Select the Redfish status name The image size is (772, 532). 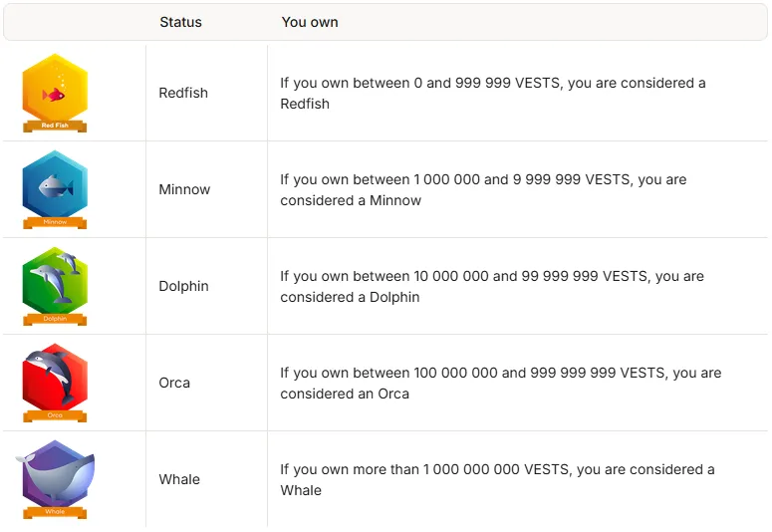(x=183, y=93)
